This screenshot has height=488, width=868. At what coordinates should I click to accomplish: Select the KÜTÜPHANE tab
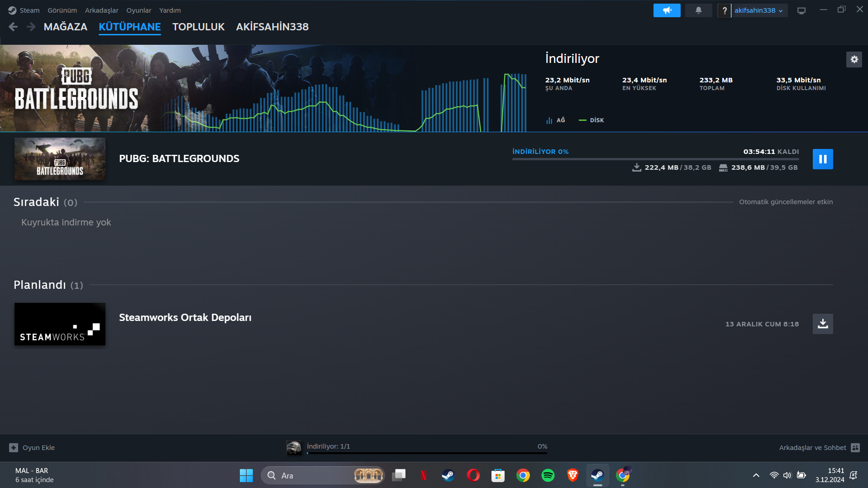pyautogui.click(x=130, y=27)
